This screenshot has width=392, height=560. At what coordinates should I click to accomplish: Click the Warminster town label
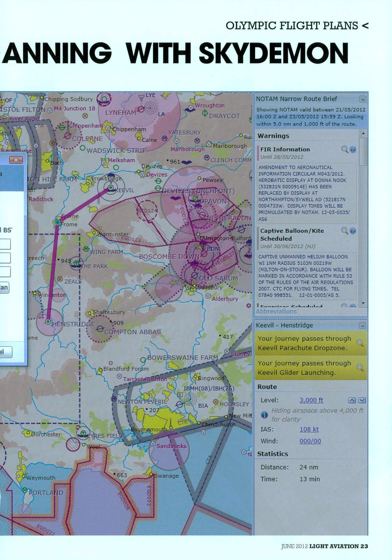pos(113,234)
